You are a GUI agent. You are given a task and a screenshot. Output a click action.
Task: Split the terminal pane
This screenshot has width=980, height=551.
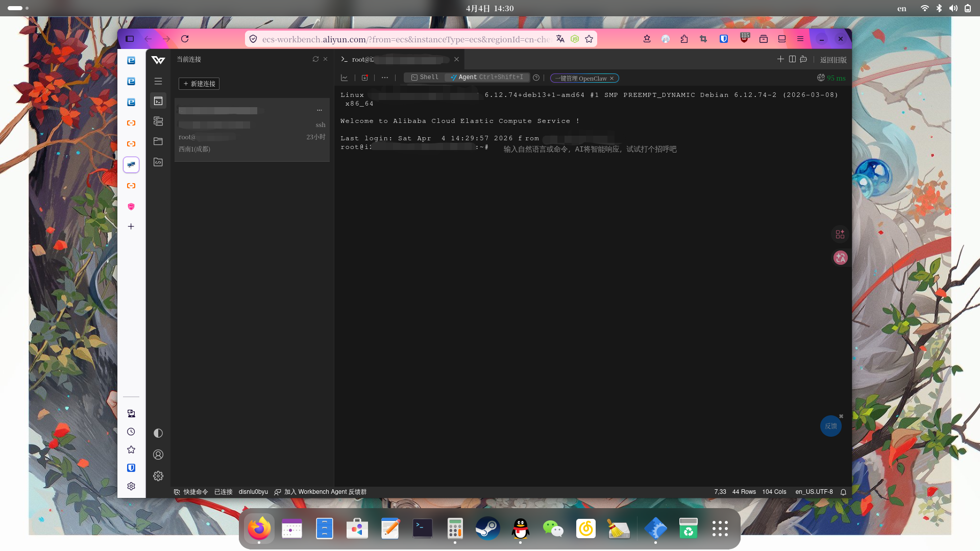click(792, 59)
